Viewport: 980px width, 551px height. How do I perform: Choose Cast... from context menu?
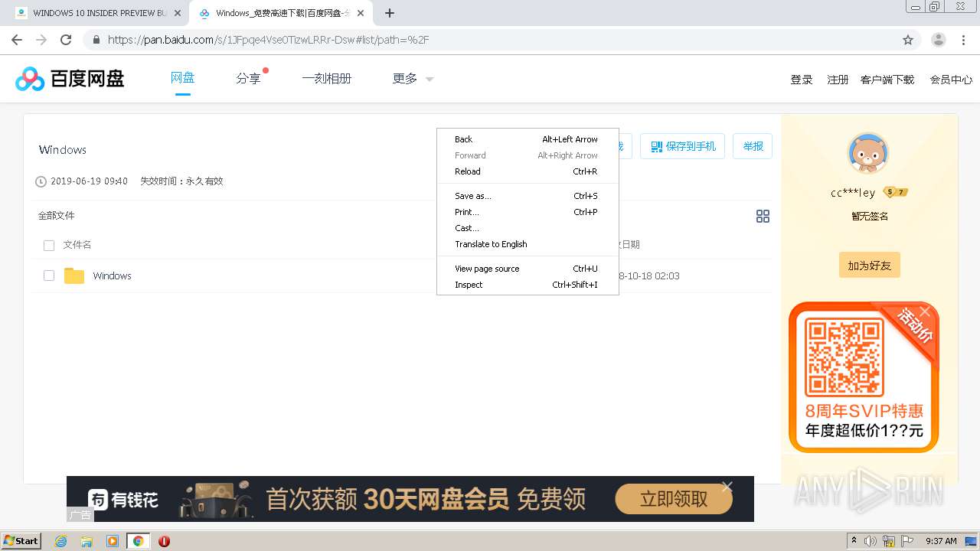pos(528,228)
